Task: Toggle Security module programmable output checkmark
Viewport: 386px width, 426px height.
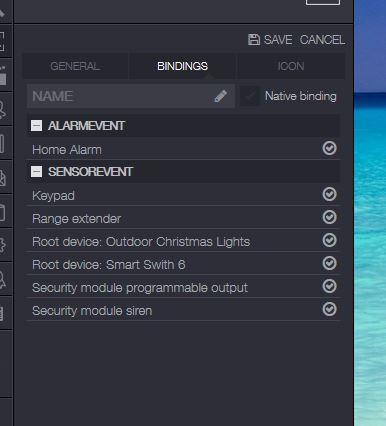Action: [x=329, y=286]
